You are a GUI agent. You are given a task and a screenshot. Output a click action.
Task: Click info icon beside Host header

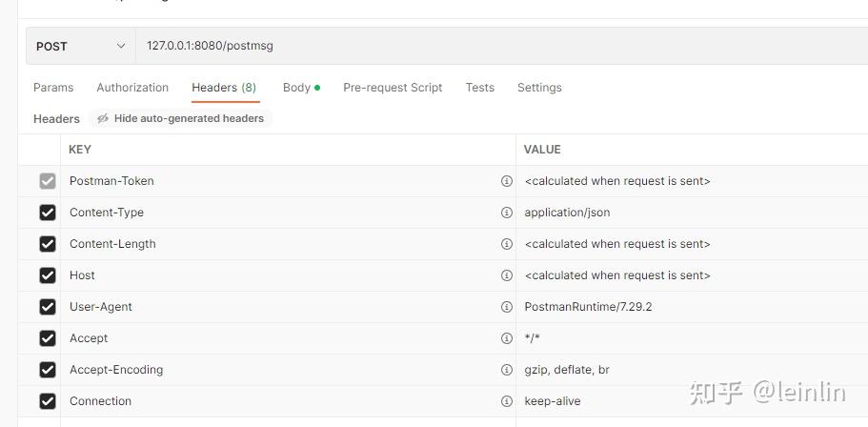click(507, 275)
